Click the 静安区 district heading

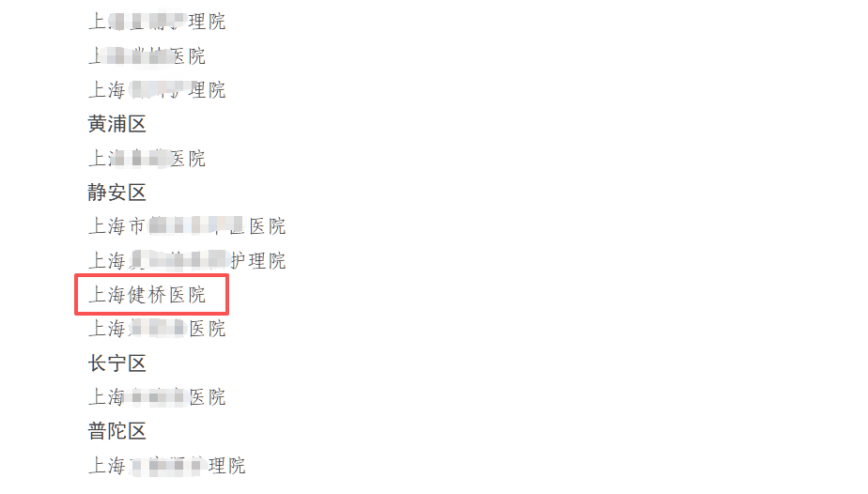tap(116, 193)
